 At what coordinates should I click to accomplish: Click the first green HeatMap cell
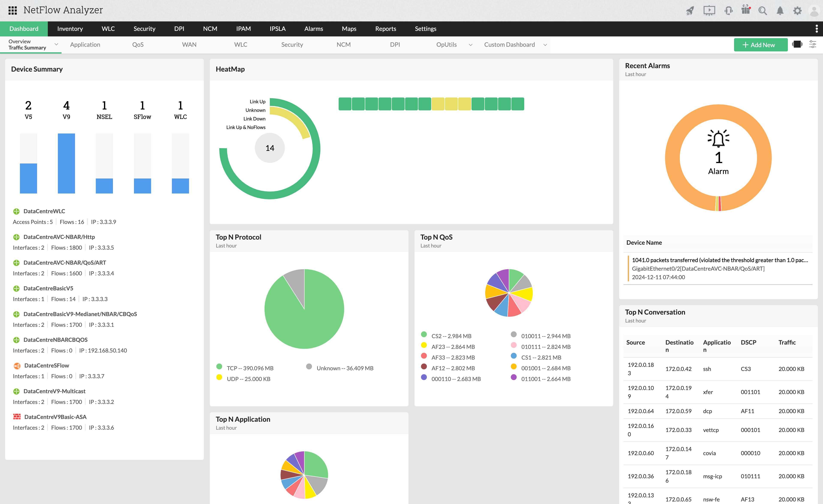[345, 104]
